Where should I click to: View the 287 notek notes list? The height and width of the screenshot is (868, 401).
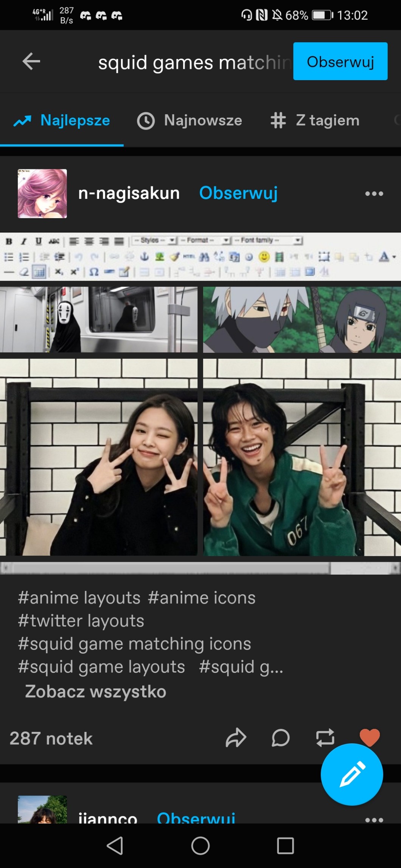pyautogui.click(x=51, y=738)
